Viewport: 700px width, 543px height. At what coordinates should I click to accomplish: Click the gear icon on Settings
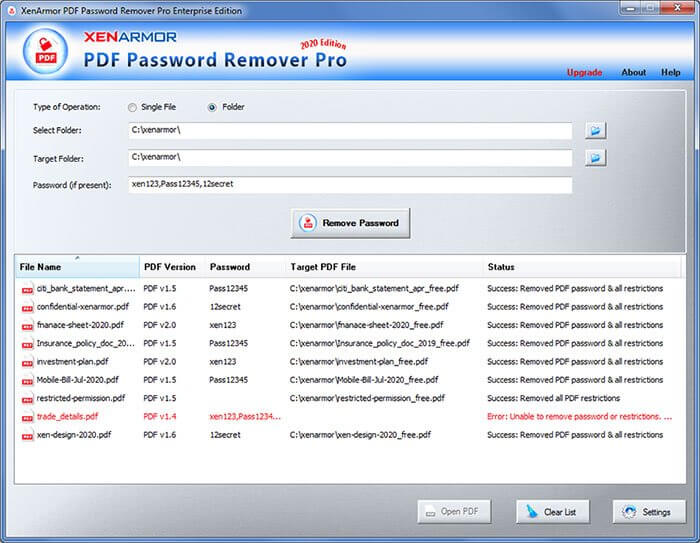[x=629, y=512]
